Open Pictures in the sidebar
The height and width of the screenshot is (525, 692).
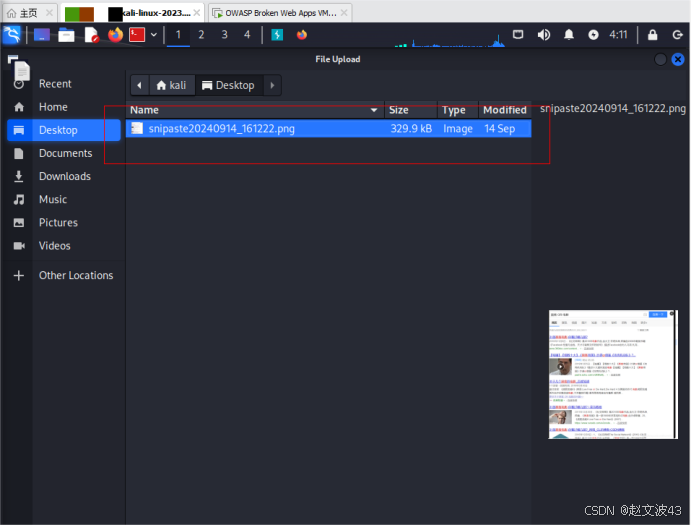coord(58,222)
